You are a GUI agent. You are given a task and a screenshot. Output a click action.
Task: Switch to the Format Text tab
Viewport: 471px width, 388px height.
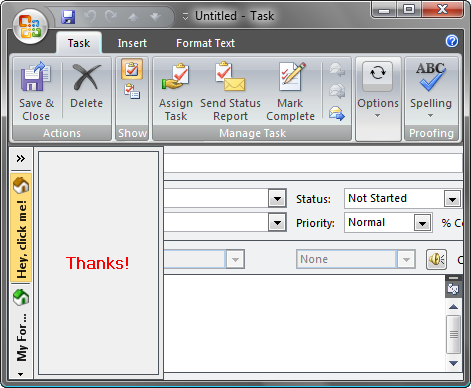click(205, 43)
